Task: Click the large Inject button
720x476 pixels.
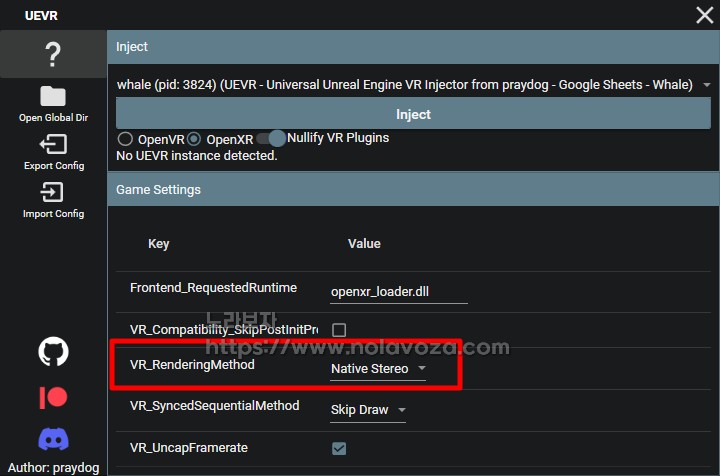Action: 413,114
